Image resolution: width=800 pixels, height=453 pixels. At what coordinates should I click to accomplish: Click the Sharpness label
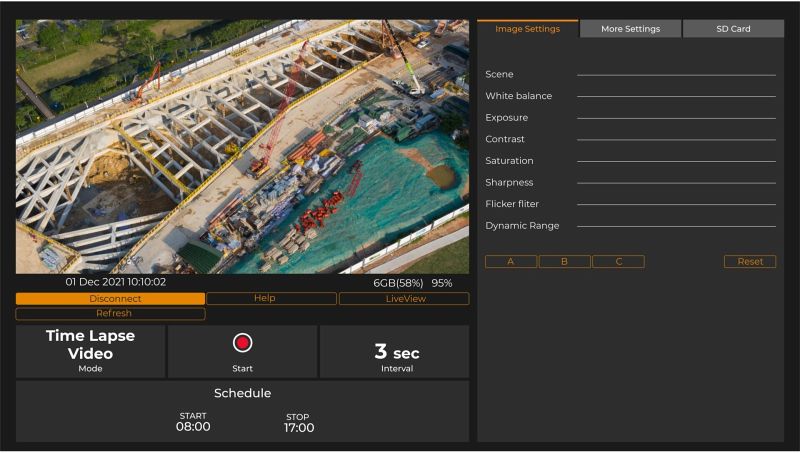pos(509,183)
